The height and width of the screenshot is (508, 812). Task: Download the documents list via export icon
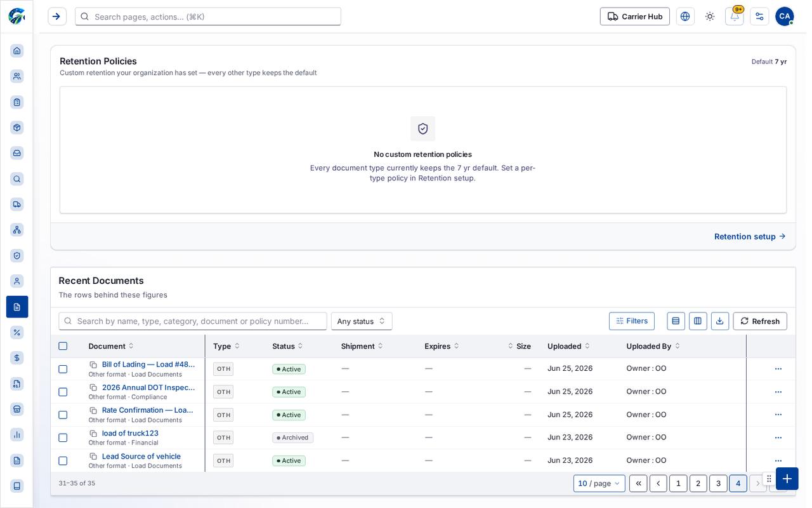[719, 321]
